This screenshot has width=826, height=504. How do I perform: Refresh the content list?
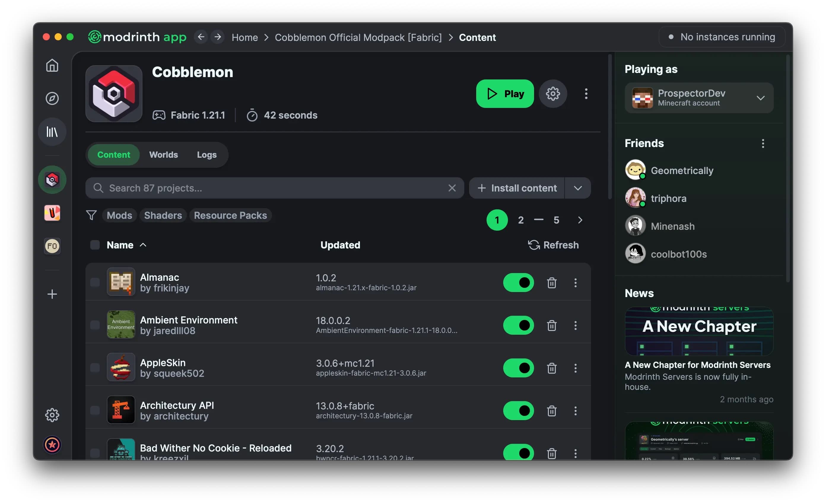pyautogui.click(x=553, y=245)
